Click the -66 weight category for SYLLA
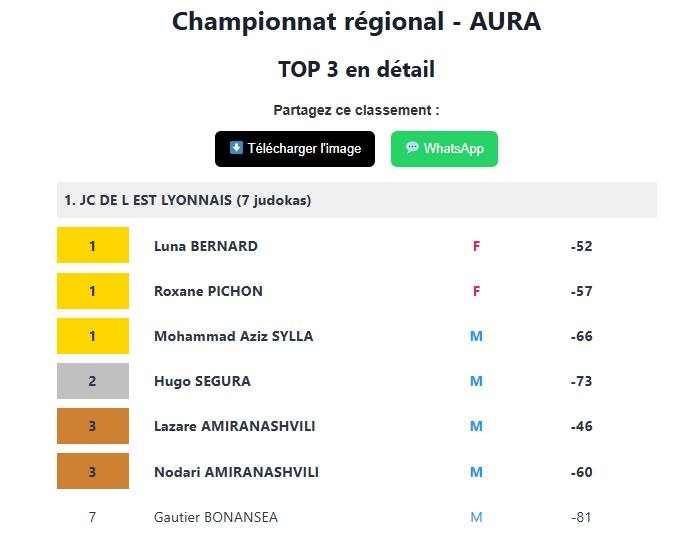Image resolution: width=696 pixels, height=538 pixels. click(581, 336)
